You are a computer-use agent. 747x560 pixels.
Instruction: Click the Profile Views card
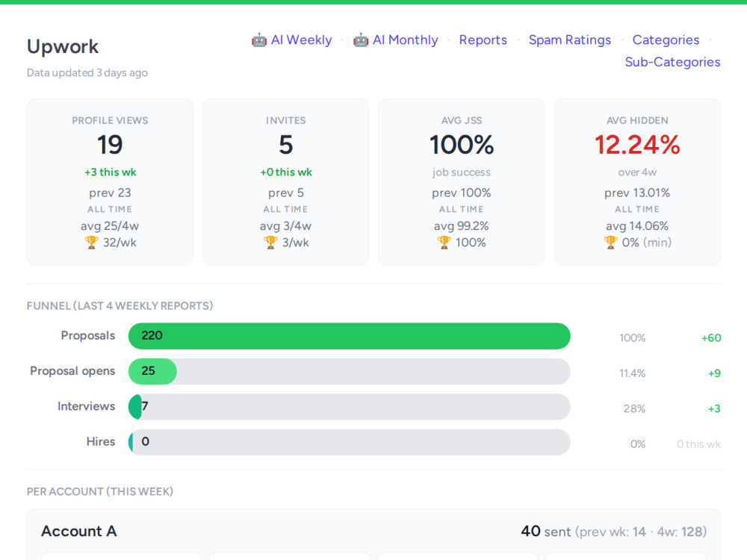coord(110,182)
